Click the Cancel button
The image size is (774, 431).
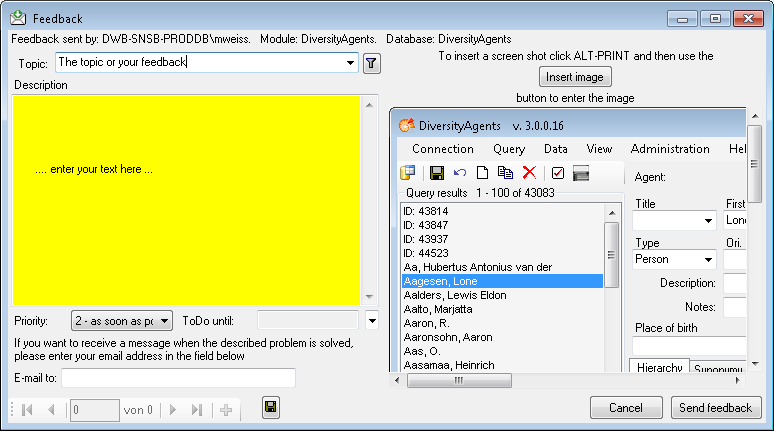(x=626, y=408)
